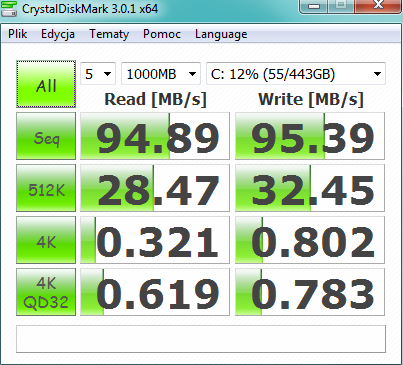Start the 512K benchmark
Screen dimensions: 403x365
click(x=46, y=188)
